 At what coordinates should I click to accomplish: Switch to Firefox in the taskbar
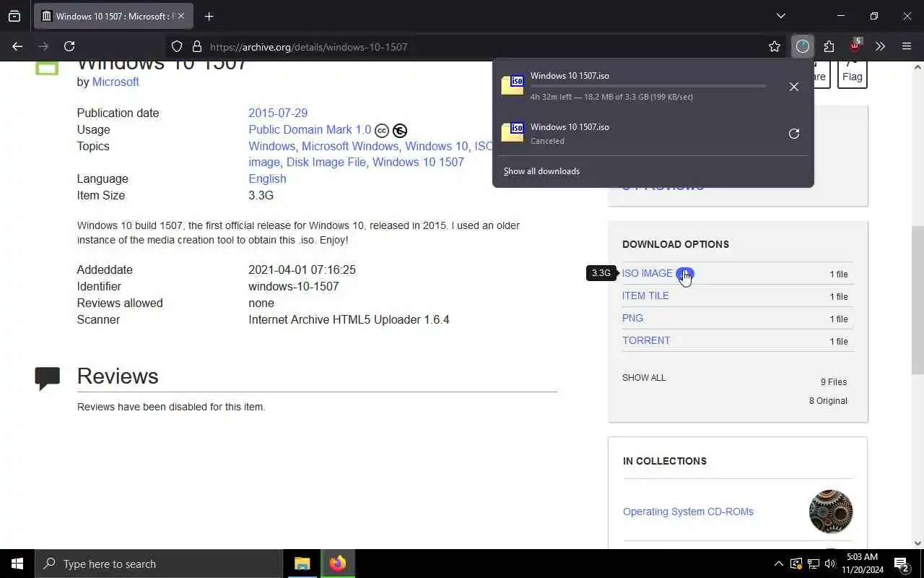(x=337, y=564)
